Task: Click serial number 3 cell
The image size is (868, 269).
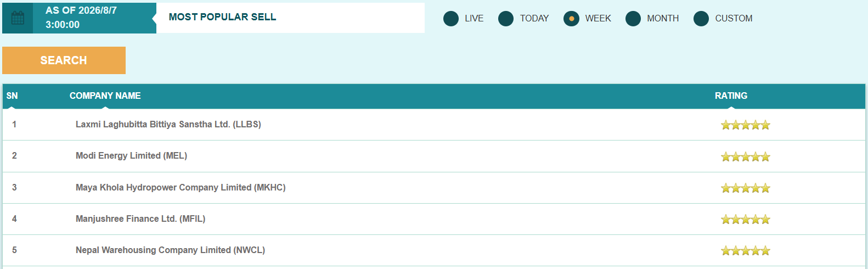Action: click(x=14, y=188)
